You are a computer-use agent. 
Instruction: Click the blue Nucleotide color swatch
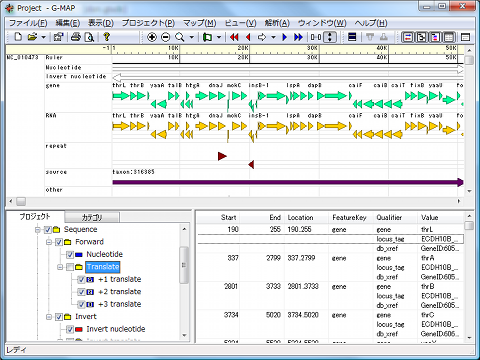(x=79, y=255)
